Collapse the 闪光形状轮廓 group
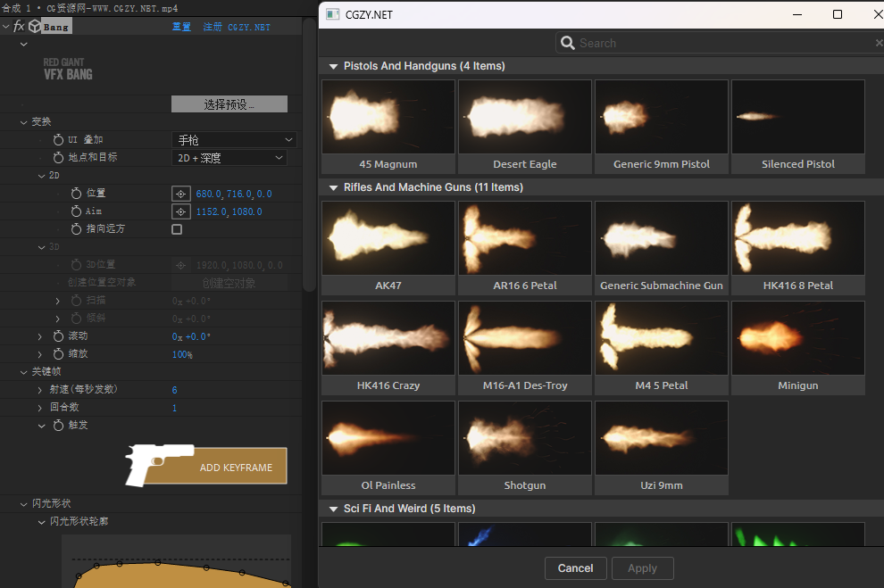 41,522
